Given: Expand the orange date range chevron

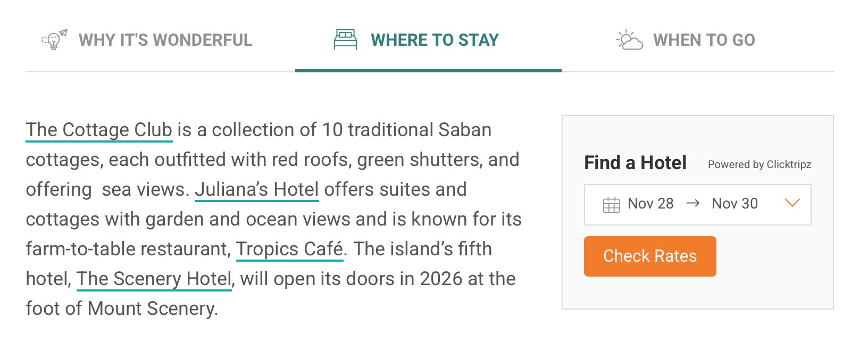Looking at the screenshot, I should pyautogui.click(x=792, y=203).
